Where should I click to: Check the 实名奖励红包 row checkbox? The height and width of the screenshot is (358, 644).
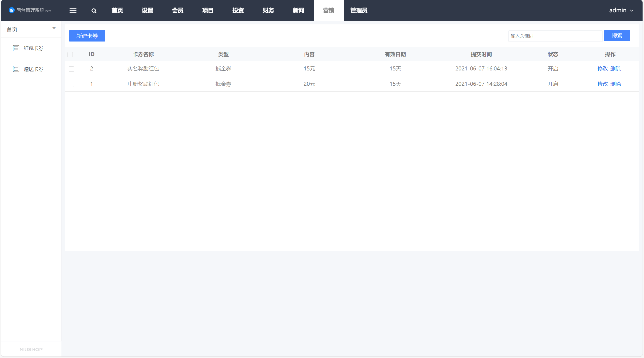(71, 69)
